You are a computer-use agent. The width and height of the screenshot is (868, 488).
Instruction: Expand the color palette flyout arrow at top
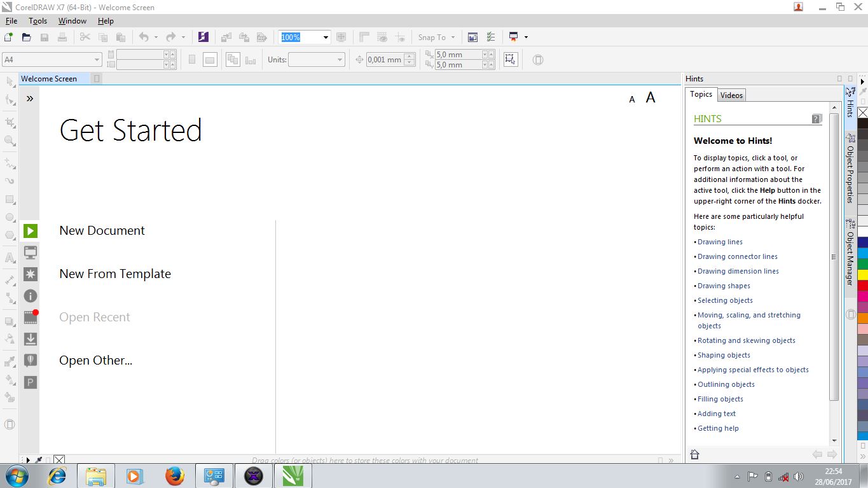[x=863, y=81]
